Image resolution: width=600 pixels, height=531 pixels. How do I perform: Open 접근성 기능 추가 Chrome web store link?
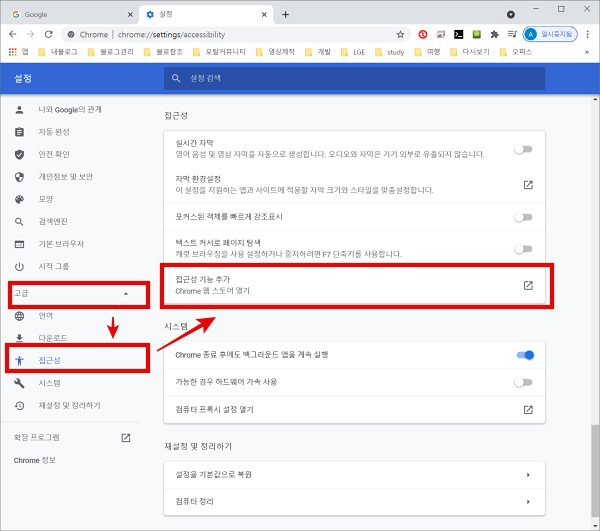[x=354, y=285]
